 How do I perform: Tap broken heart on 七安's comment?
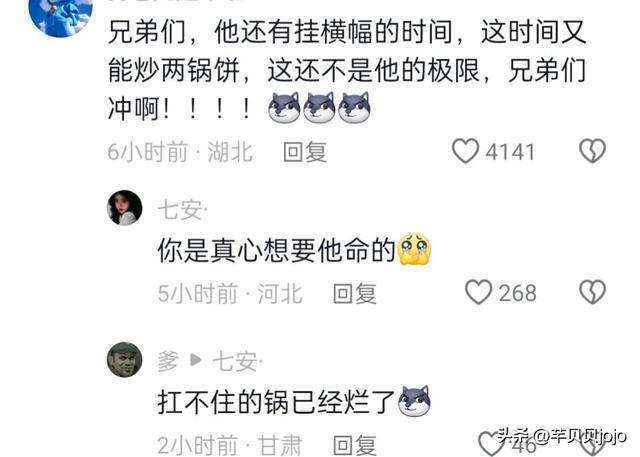tap(592, 292)
